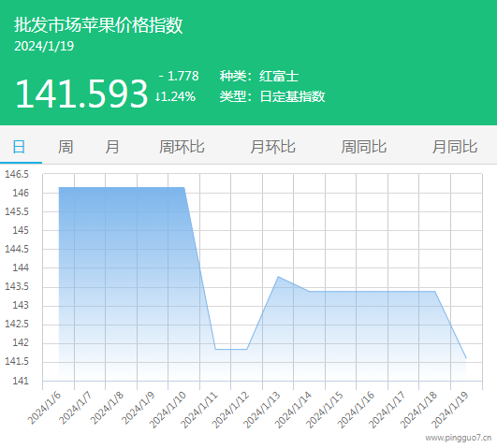Switch to the 周 weekly tab
This screenshot has height=448, width=497.
click(66, 147)
